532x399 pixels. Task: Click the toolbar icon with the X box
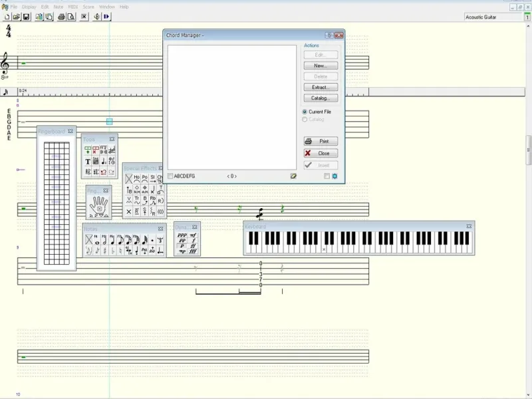84,17
